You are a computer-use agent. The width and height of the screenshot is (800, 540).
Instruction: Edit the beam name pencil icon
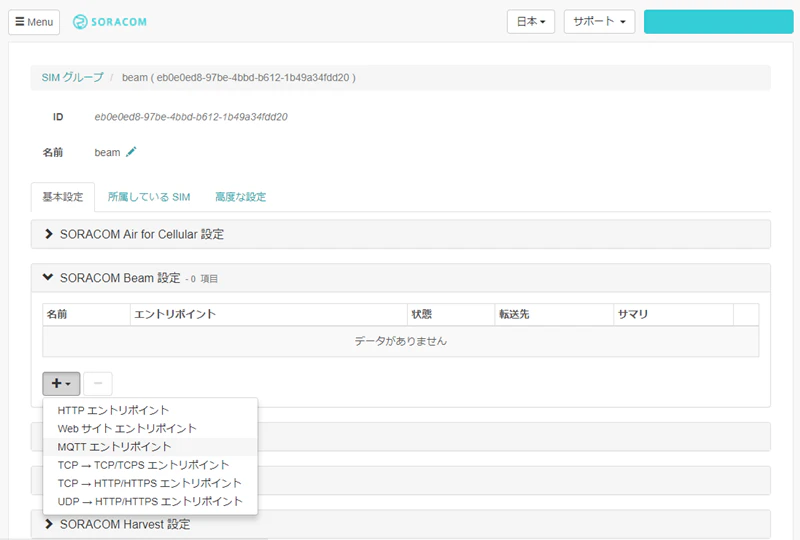point(131,152)
